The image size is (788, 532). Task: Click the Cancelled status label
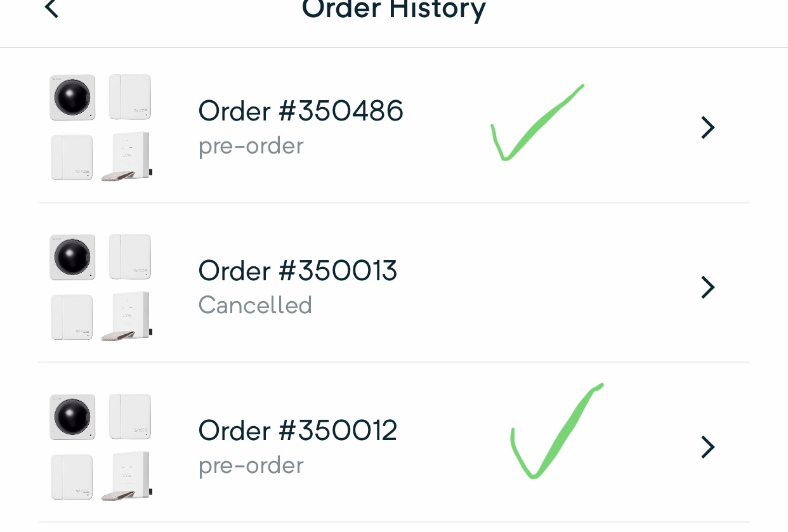[x=255, y=306]
